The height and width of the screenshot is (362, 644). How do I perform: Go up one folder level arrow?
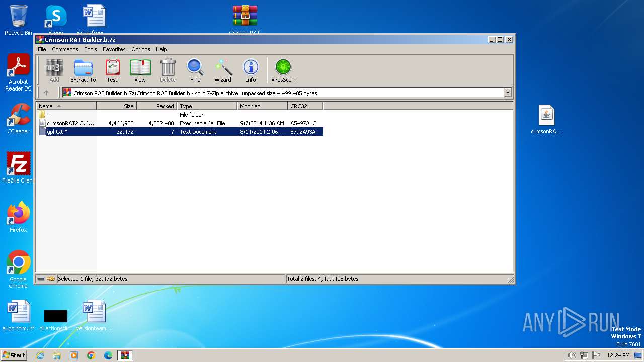click(x=46, y=93)
